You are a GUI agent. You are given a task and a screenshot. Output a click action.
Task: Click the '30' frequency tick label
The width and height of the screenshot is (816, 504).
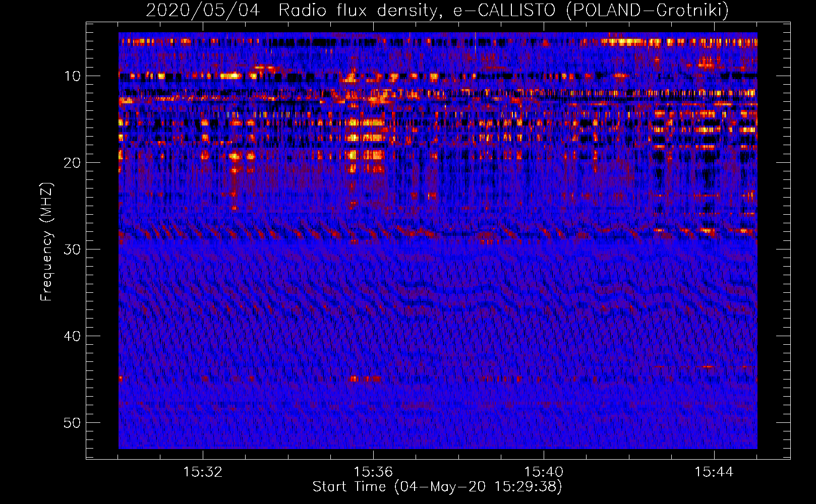pos(73,249)
